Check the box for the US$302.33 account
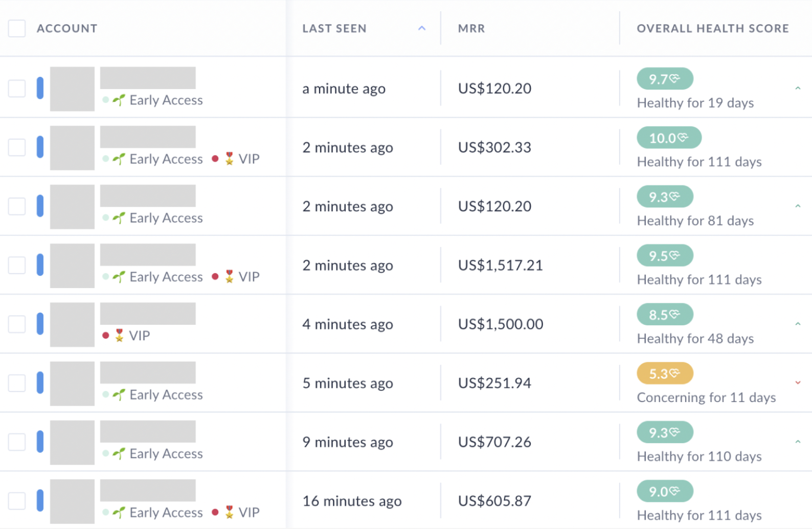Screen dimensions: 812x529 [x=17, y=147]
